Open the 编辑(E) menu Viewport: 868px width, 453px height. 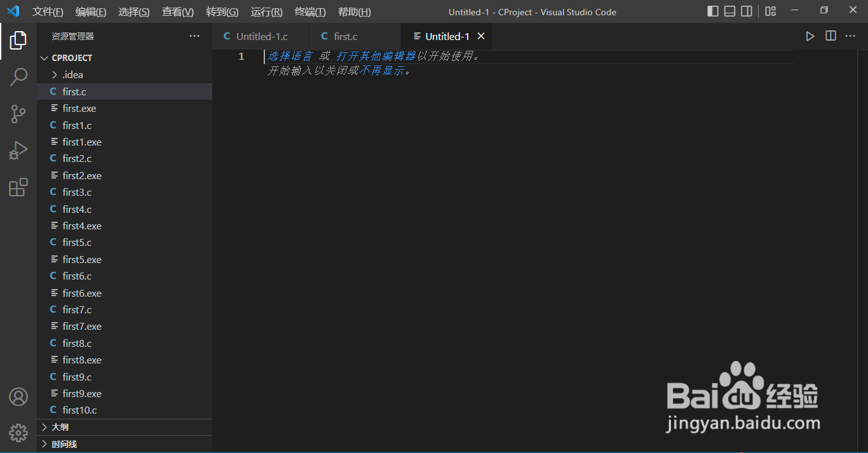click(x=91, y=12)
